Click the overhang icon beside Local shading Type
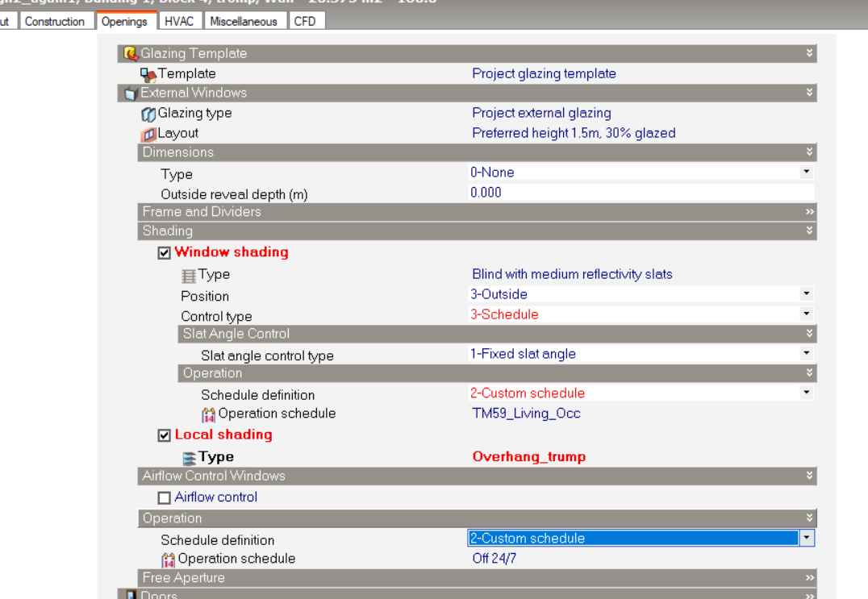The width and height of the screenshot is (868, 599). (x=189, y=458)
